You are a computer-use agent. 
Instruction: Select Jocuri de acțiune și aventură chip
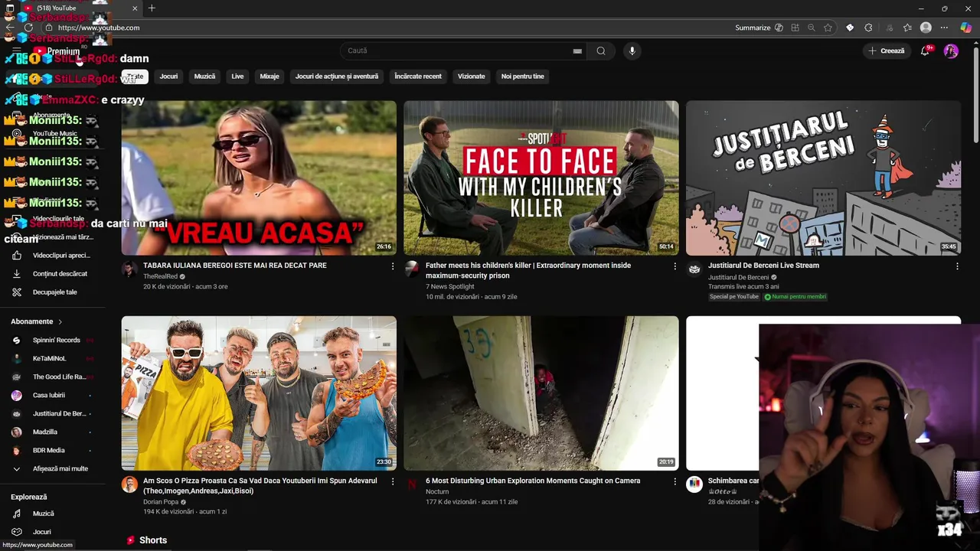pyautogui.click(x=337, y=77)
